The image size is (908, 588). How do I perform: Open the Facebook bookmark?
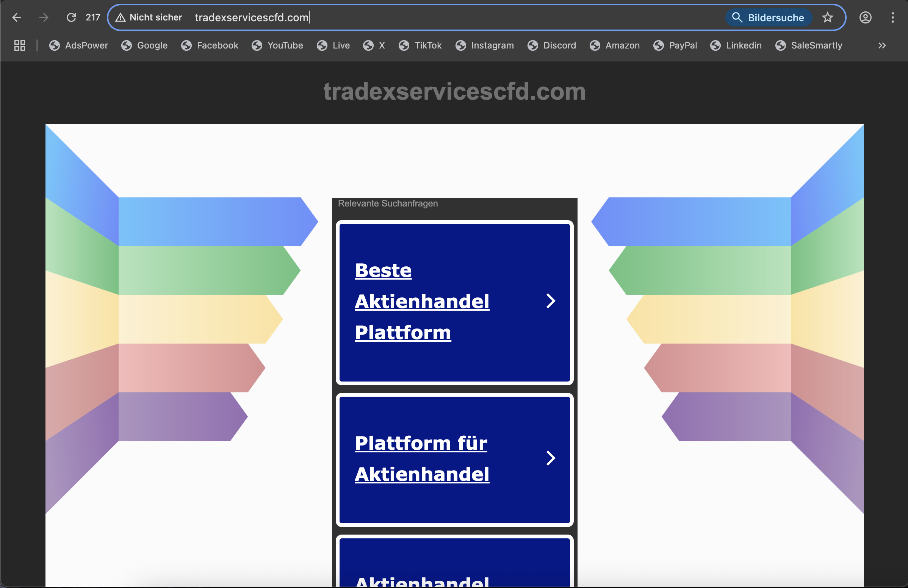(210, 45)
